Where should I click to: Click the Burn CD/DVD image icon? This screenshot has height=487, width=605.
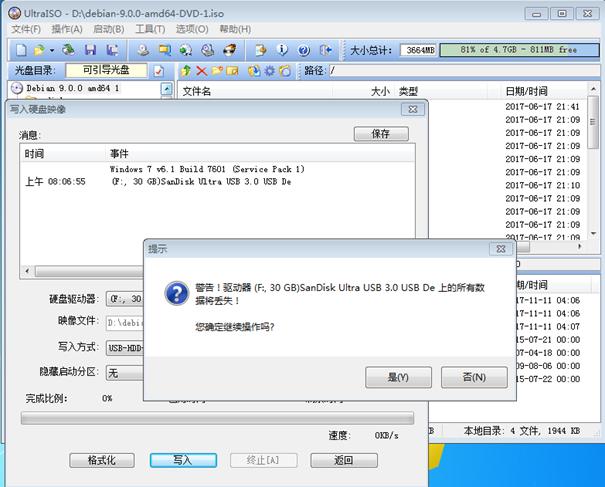230,50
